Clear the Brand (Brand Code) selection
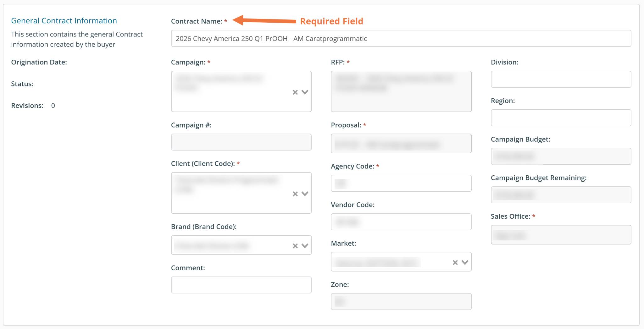 point(295,246)
